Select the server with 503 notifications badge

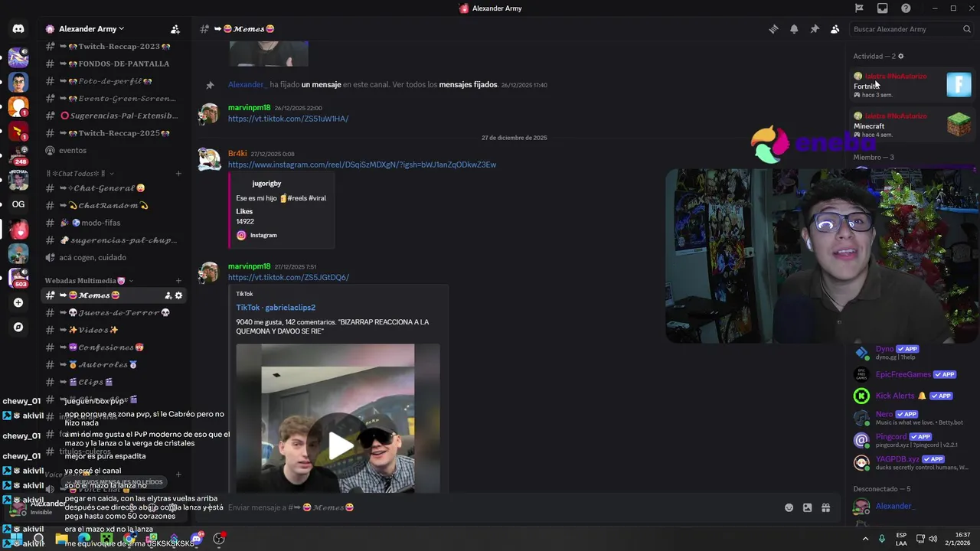coord(18,278)
